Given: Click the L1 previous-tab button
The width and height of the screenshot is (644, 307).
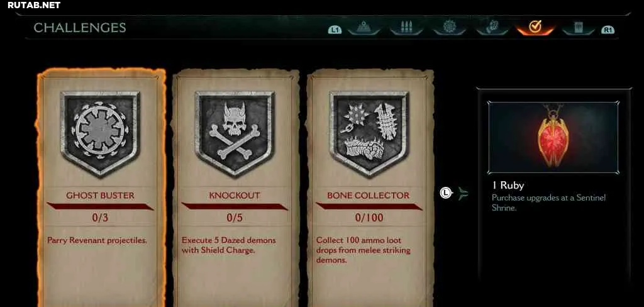Looking at the screenshot, I should [335, 30].
